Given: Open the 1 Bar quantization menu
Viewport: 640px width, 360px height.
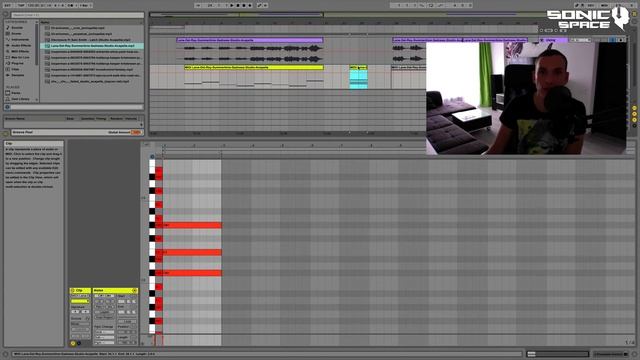Looking at the screenshot, I should click(85, 5).
